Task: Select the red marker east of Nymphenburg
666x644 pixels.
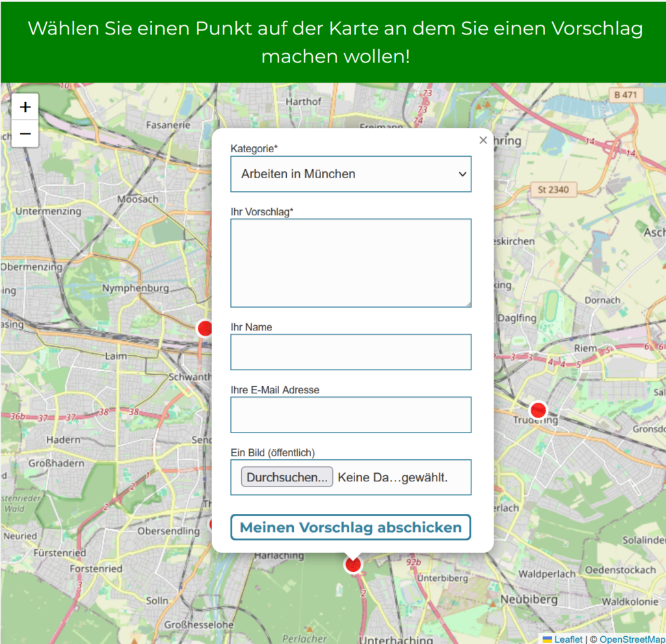Action: (205, 329)
